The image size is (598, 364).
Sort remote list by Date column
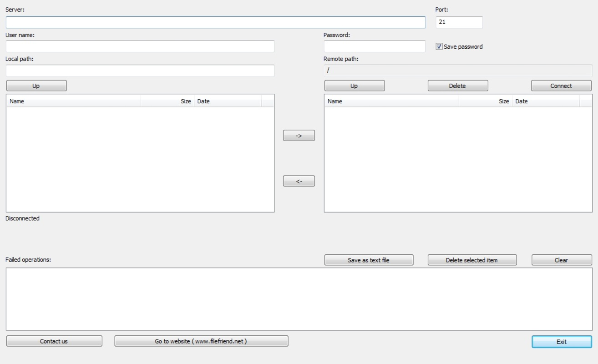(546, 101)
